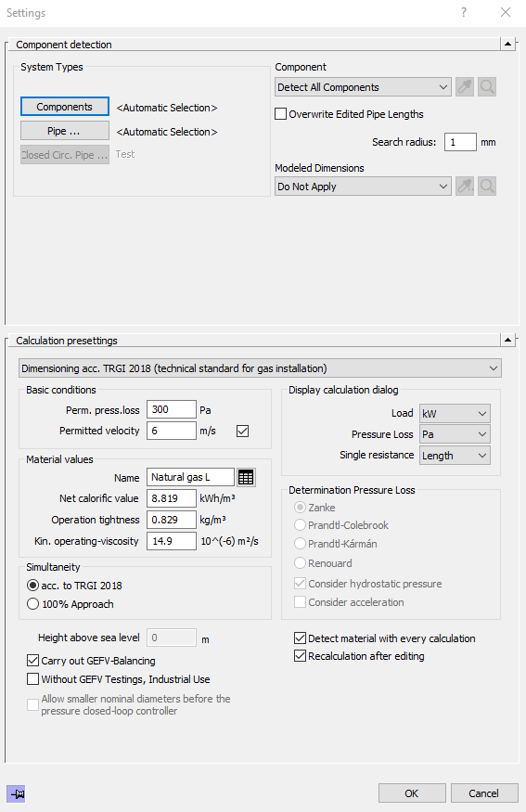Click the Permitted velocity field showing 6
526x812 pixels.
(172, 431)
